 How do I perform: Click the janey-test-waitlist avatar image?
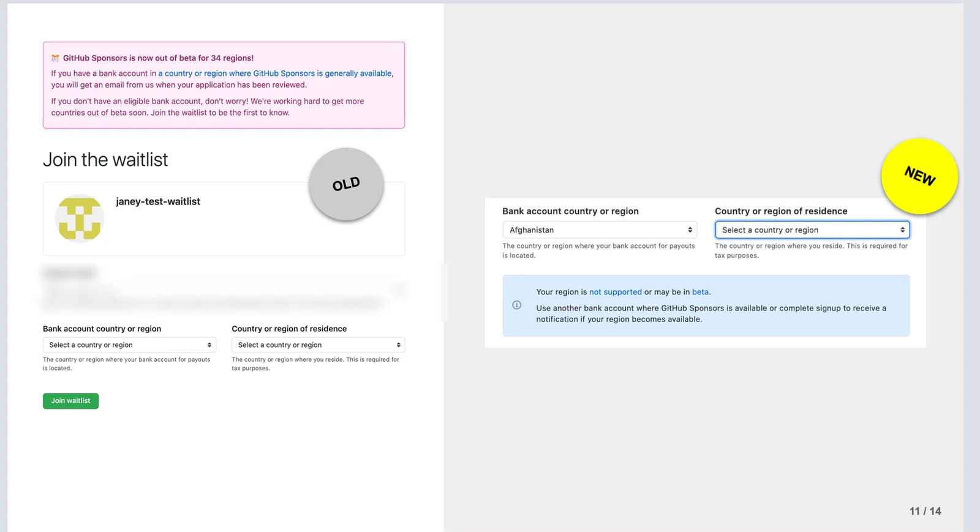coord(80,218)
